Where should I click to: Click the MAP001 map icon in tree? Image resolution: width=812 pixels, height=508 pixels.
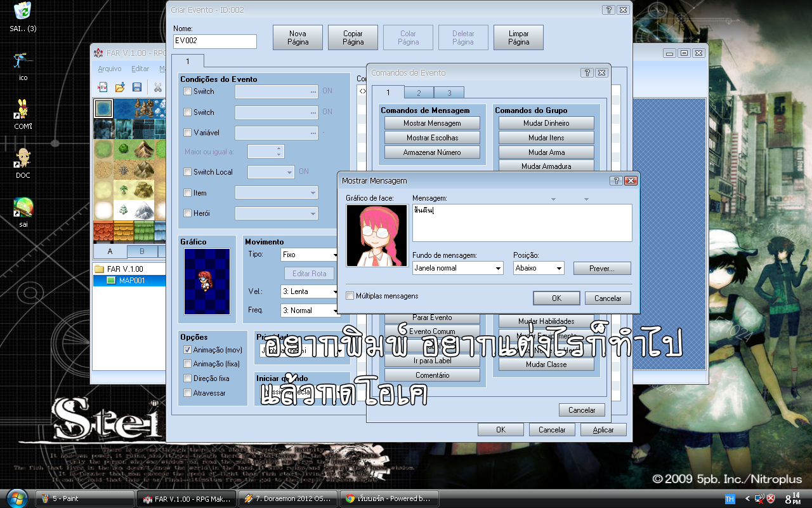[x=111, y=280]
